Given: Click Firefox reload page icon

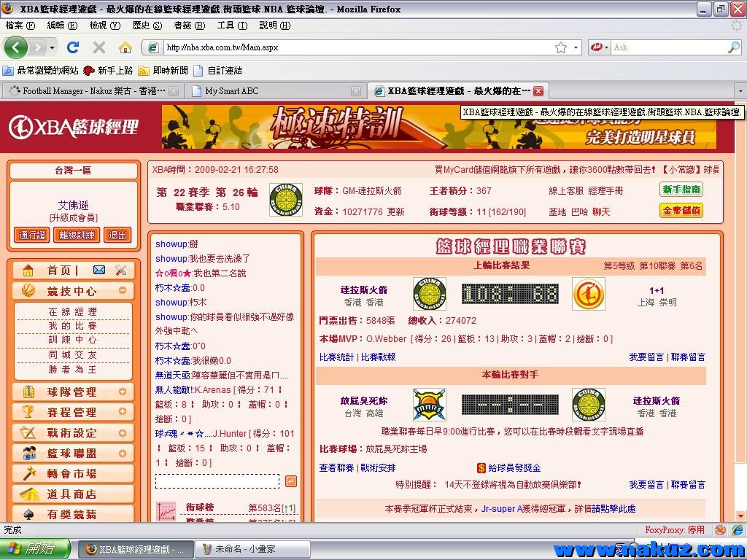Looking at the screenshot, I should point(73,47).
